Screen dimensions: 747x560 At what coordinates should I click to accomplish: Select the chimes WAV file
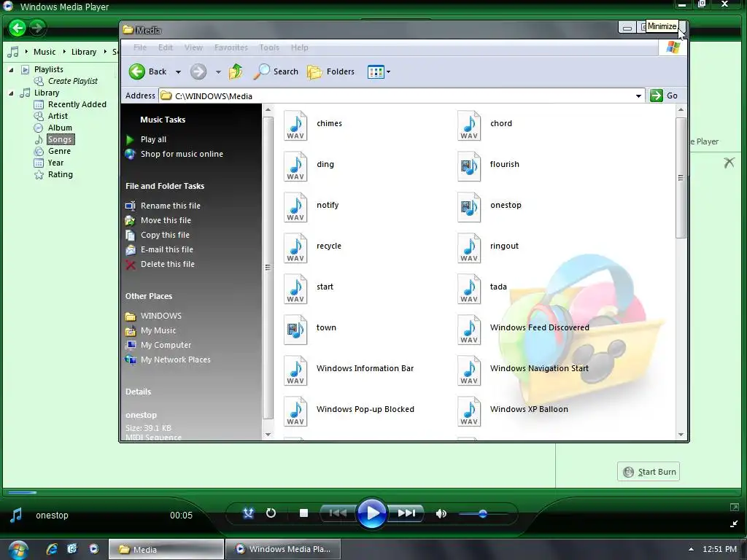[x=313, y=125]
